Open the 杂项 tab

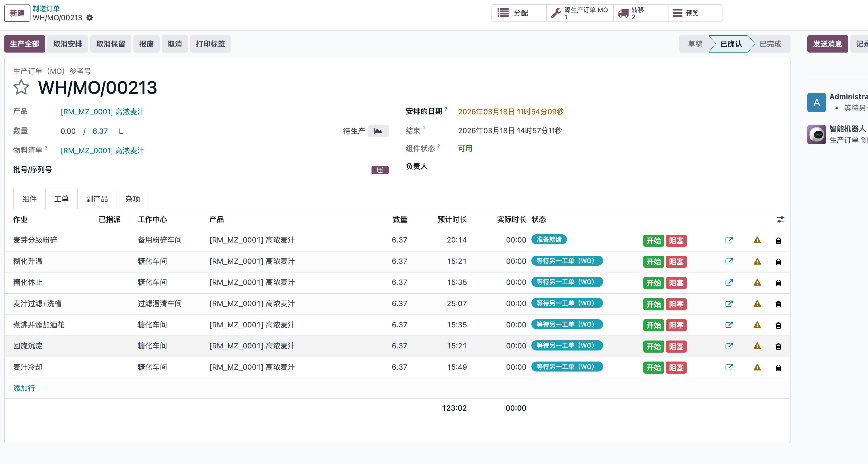tap(133, 199)
